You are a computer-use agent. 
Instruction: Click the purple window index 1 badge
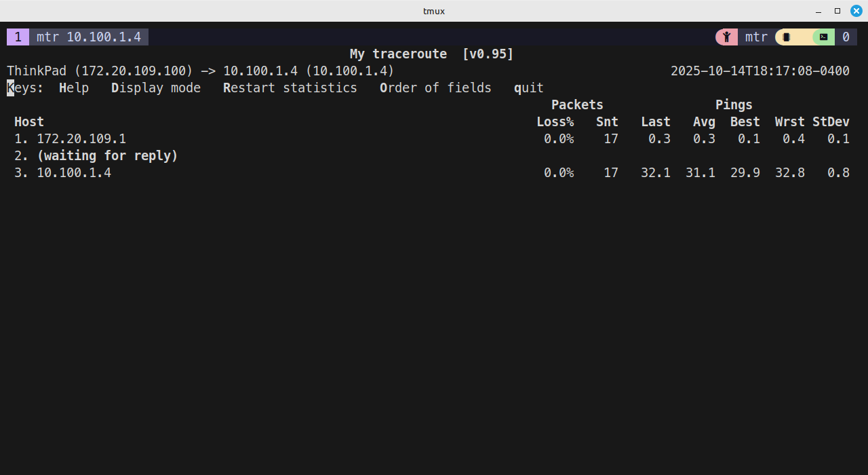[x=18, y=37]
